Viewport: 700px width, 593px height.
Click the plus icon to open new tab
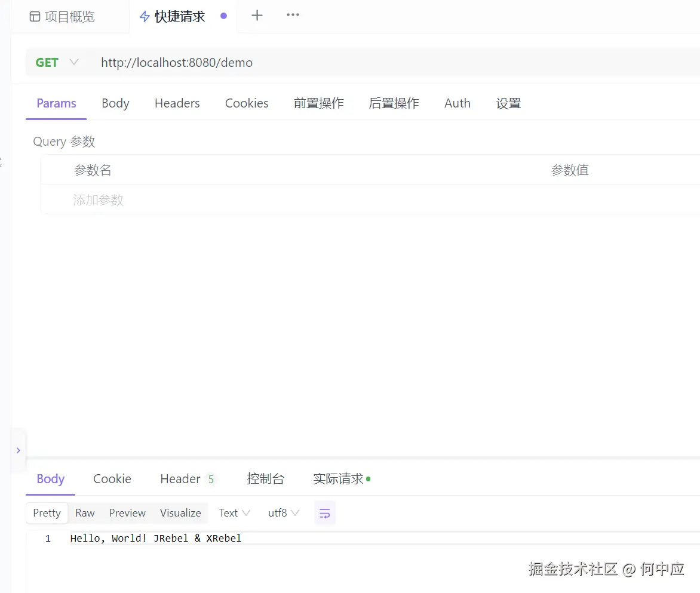257,16
